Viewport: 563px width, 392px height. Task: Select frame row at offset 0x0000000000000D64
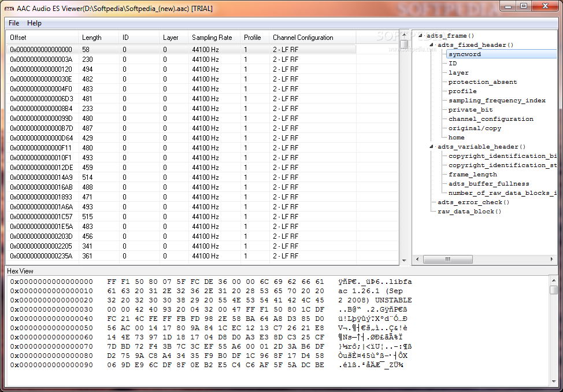click(x=182, y=138)
